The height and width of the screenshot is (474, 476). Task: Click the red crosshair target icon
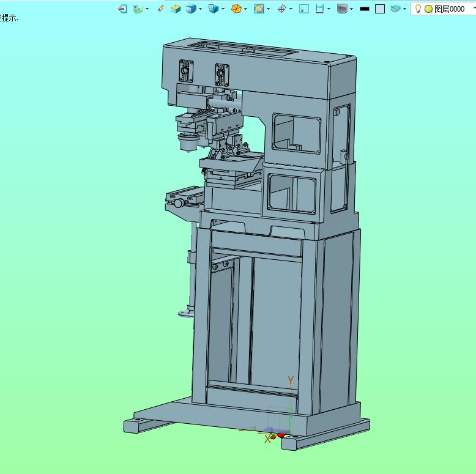281,9
